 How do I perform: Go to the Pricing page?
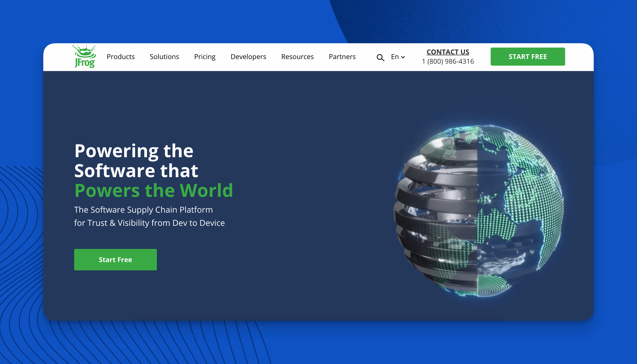[204, 57]
